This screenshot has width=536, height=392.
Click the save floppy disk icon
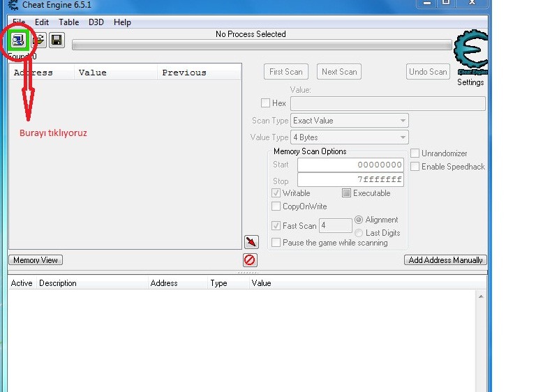(x=57, y=40)
